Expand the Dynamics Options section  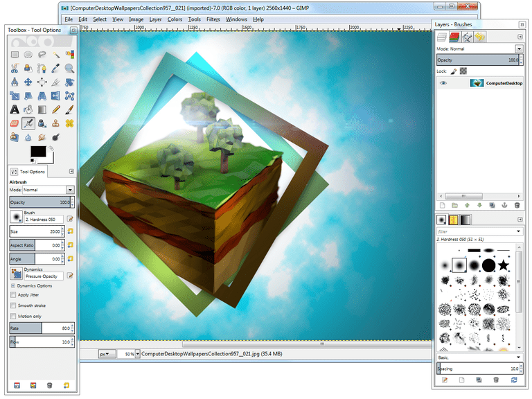pyautogui.click(x=13, y=285)
